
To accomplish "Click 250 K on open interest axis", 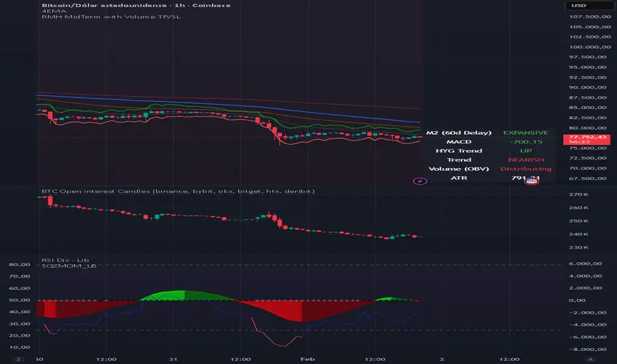I will (579, 221).
